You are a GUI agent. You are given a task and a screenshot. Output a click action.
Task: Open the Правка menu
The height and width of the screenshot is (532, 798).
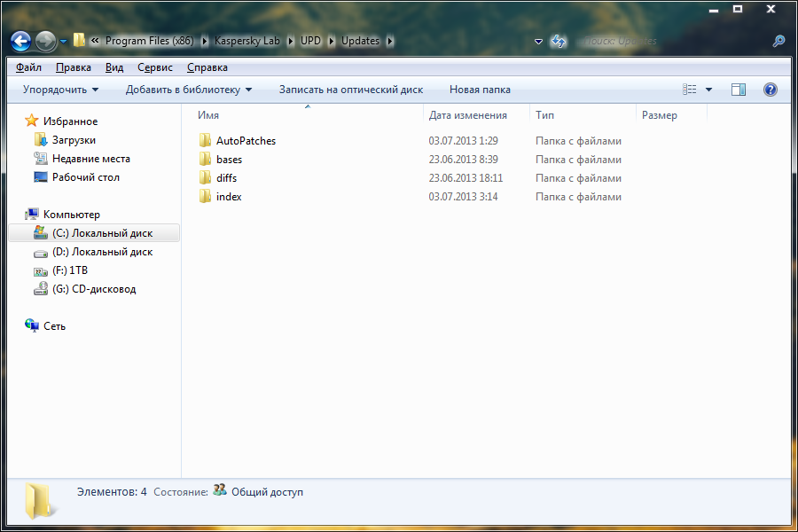point(74,67)
